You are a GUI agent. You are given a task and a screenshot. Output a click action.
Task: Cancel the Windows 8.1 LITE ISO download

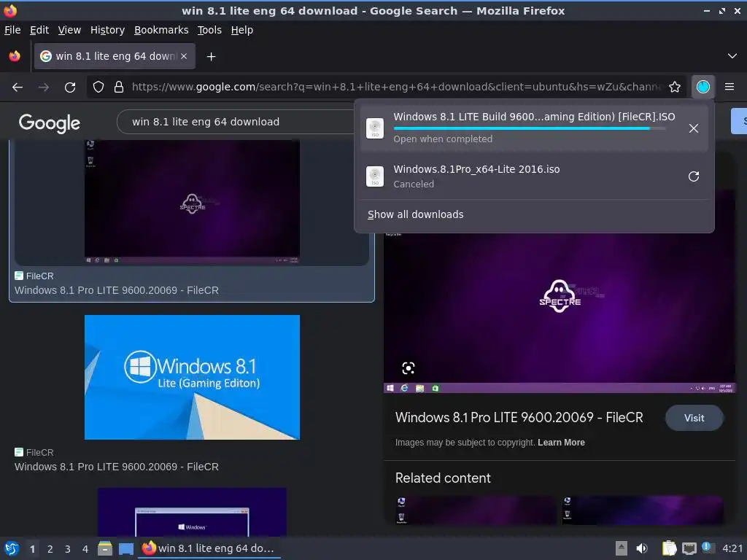coord(694,128)
